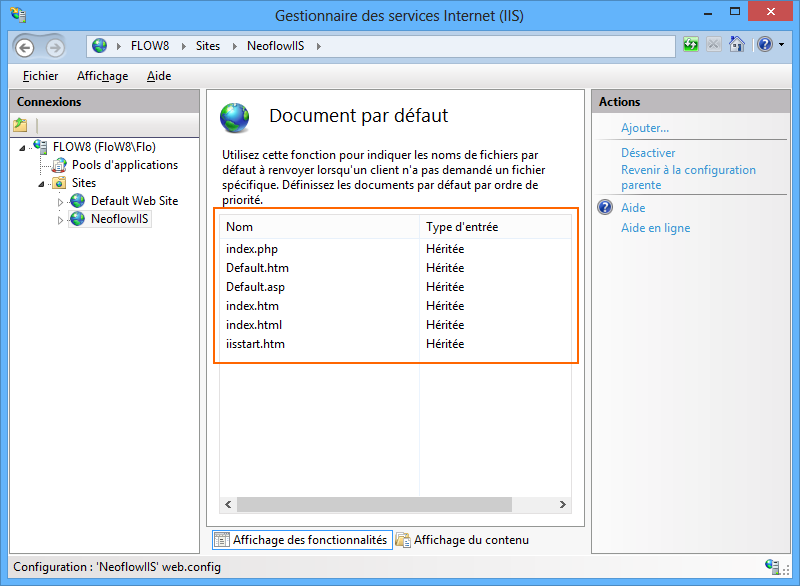Go to the home page icon
The height and width of the screenshot is (586, 800).
[737, 44]
